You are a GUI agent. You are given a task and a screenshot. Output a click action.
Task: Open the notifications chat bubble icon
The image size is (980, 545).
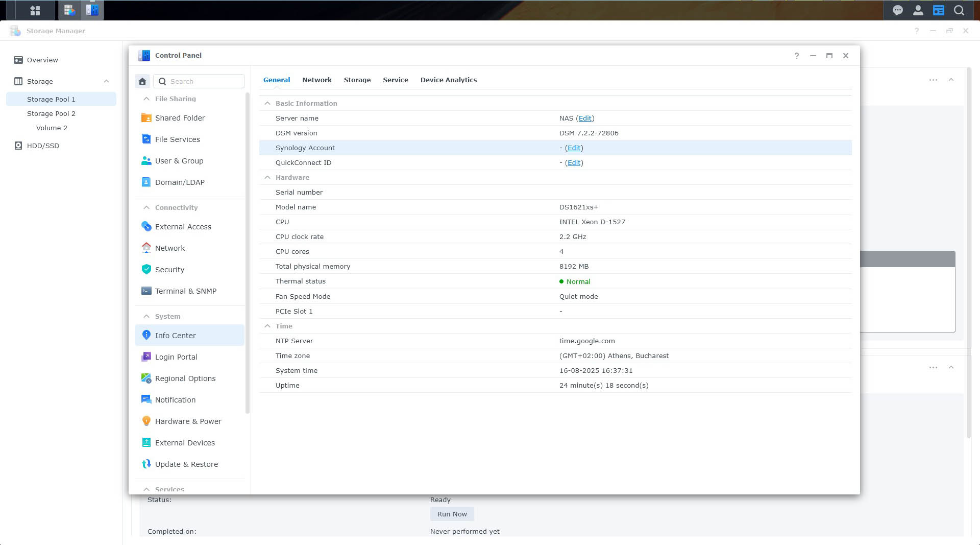(898, 10)
